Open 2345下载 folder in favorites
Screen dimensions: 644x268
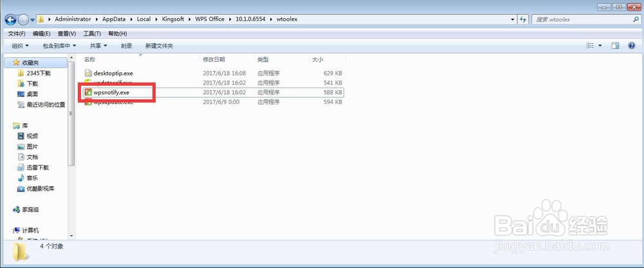point(39,73)
